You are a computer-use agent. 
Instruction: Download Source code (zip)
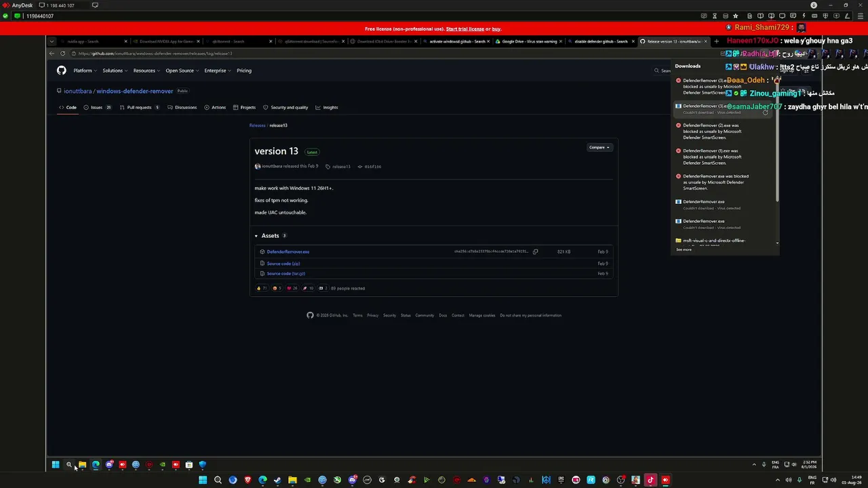(x=283, y=263)
